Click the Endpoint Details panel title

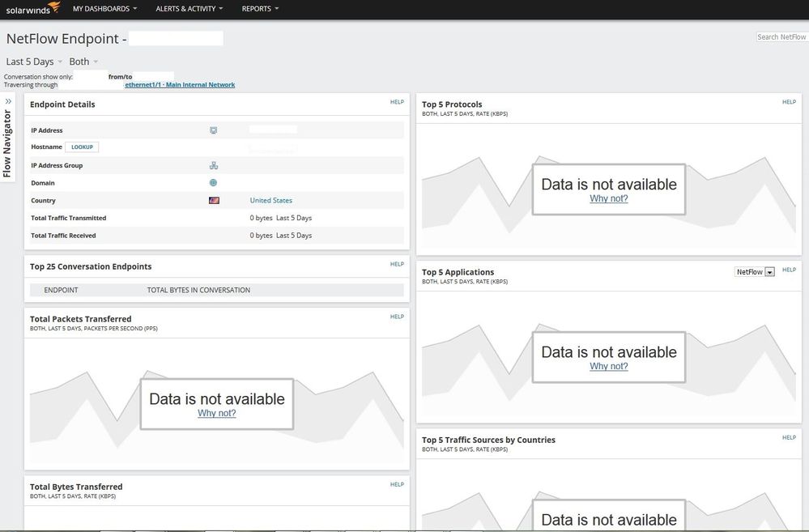62,104
